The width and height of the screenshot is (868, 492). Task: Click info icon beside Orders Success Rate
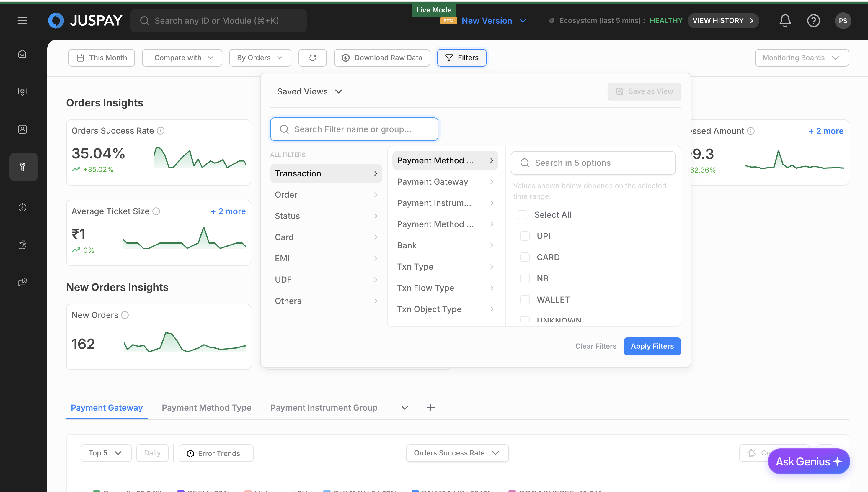pyautogui.click(x=161, y=131)
